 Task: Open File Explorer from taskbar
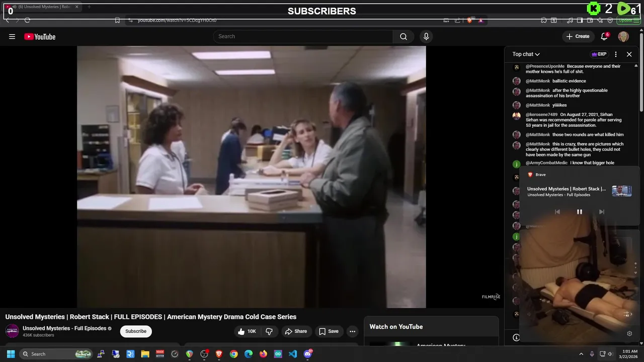pyautogui.click(x=145, y=354)
